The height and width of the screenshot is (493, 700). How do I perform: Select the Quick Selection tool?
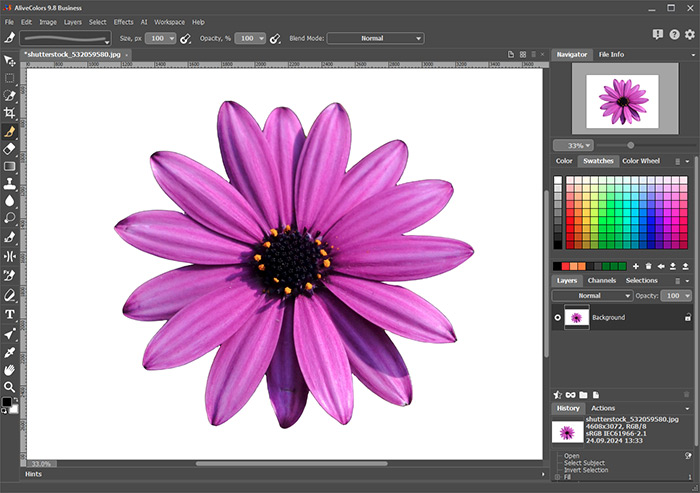(9, 95)
